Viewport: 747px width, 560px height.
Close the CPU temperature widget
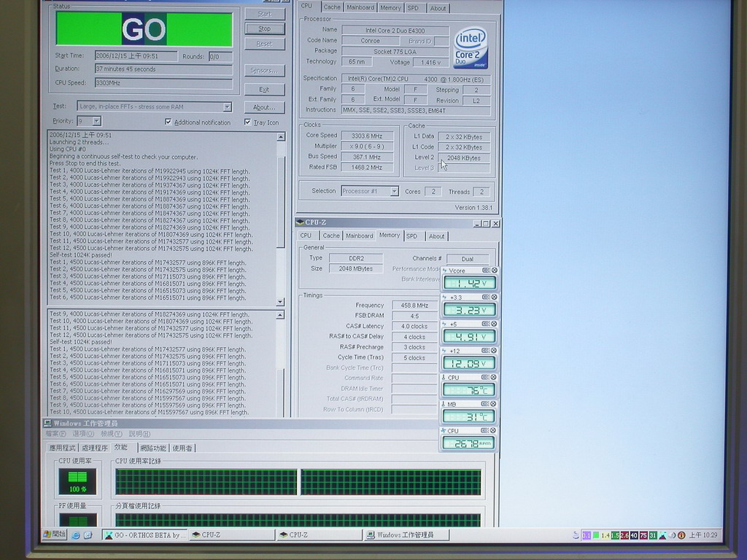(495, 377)
